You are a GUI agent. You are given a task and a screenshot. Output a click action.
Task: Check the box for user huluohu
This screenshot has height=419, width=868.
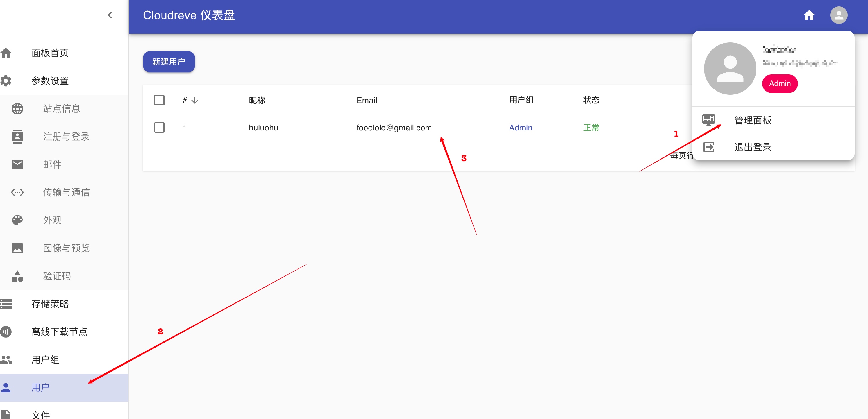[x=159, y=128]
